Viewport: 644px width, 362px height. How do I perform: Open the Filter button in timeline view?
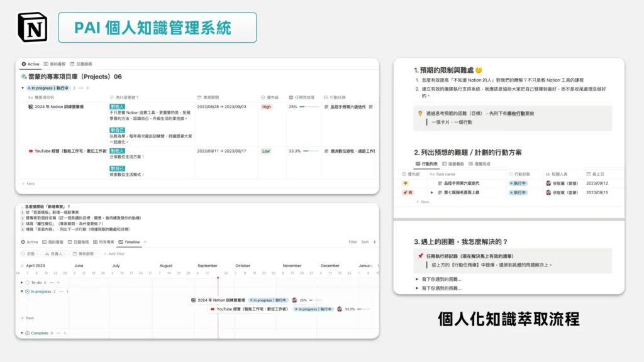[353, 242]
